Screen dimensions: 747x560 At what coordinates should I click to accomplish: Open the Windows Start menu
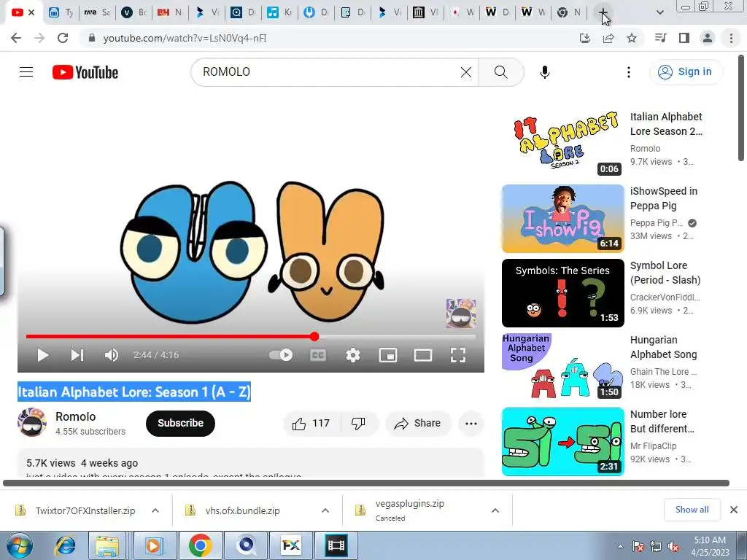point(19,545)
